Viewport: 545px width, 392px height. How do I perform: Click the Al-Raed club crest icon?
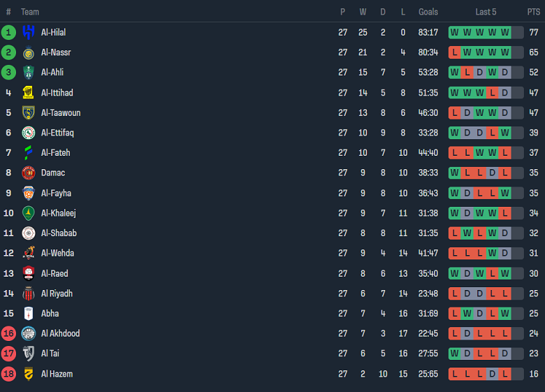[29, 273]
